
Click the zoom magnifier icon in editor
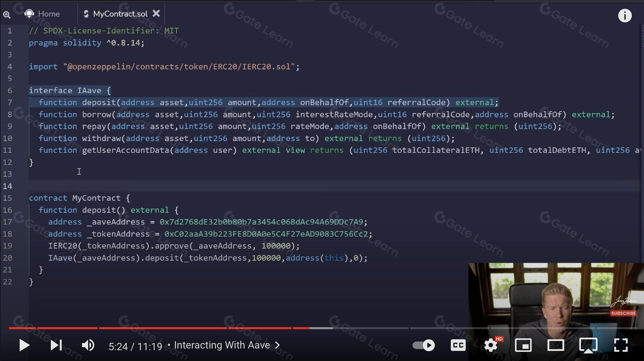click(x=7, y=15)
